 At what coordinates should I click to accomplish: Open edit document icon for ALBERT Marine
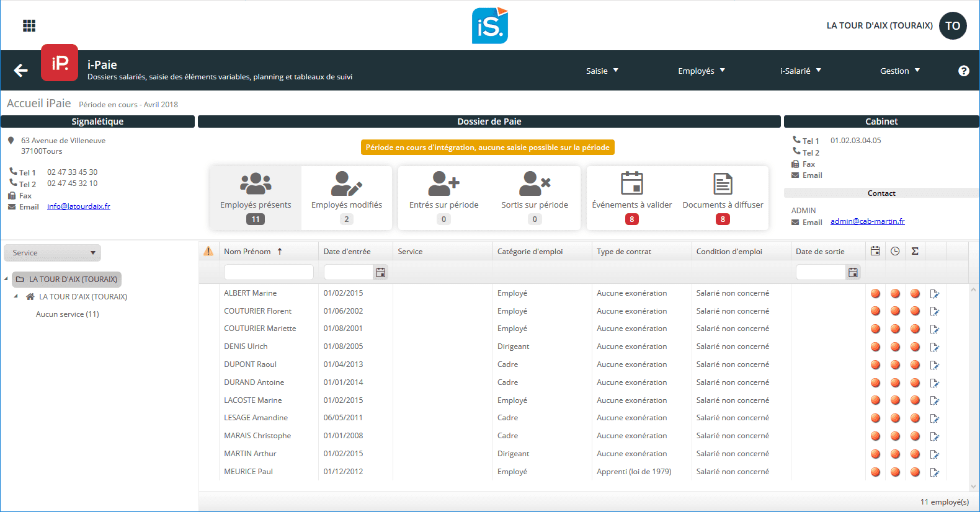tap(935, 294)
